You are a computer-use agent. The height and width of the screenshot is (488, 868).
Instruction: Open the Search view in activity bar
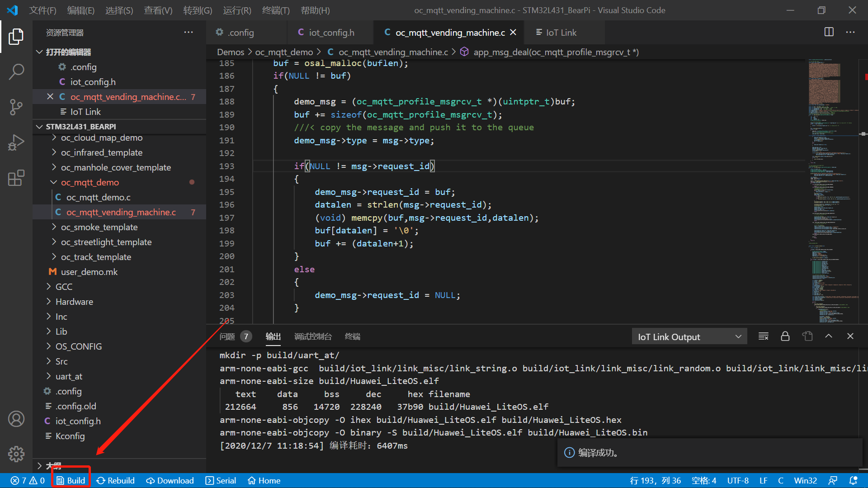[x=16, y=71]
